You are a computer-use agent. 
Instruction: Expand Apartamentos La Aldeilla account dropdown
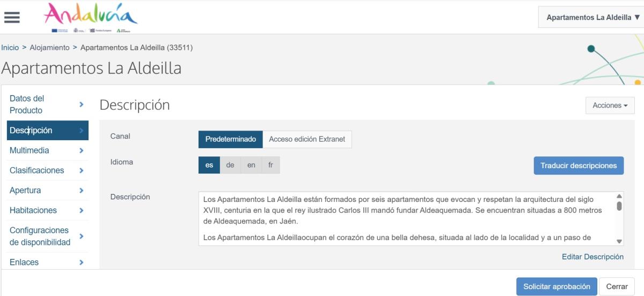[x=589, y=17]
